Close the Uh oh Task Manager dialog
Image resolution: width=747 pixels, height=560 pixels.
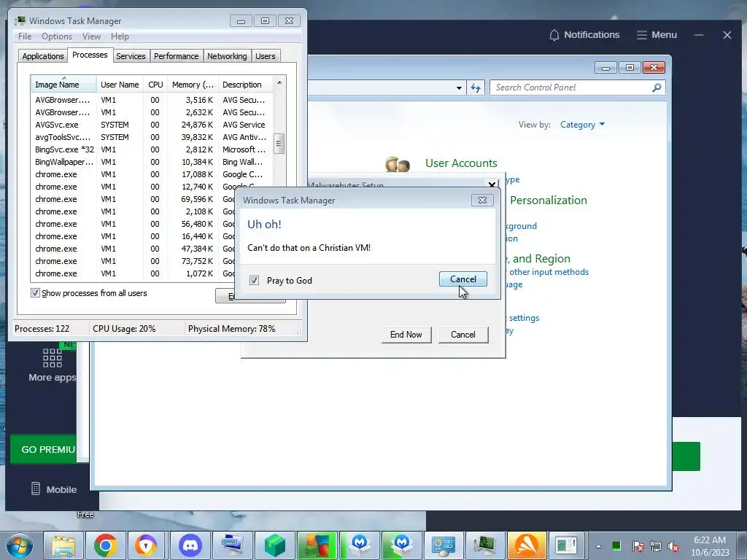click(x=482, y=200)
